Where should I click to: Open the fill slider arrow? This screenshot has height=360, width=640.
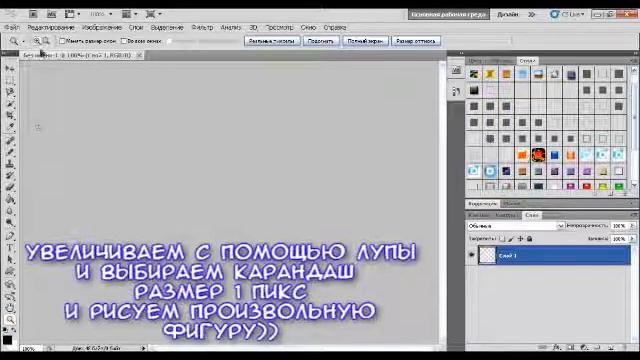click(x=632, y=239)
